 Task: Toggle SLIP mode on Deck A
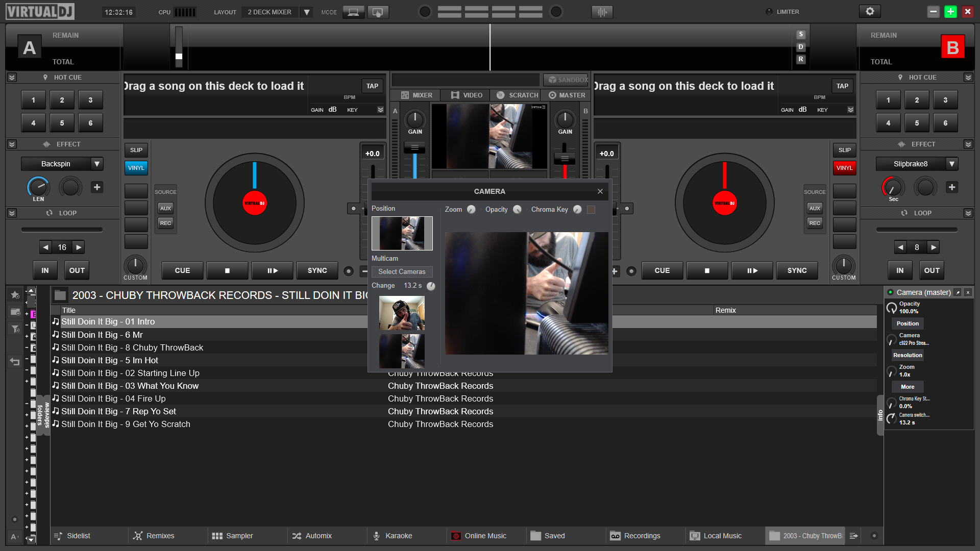[136, 150]
